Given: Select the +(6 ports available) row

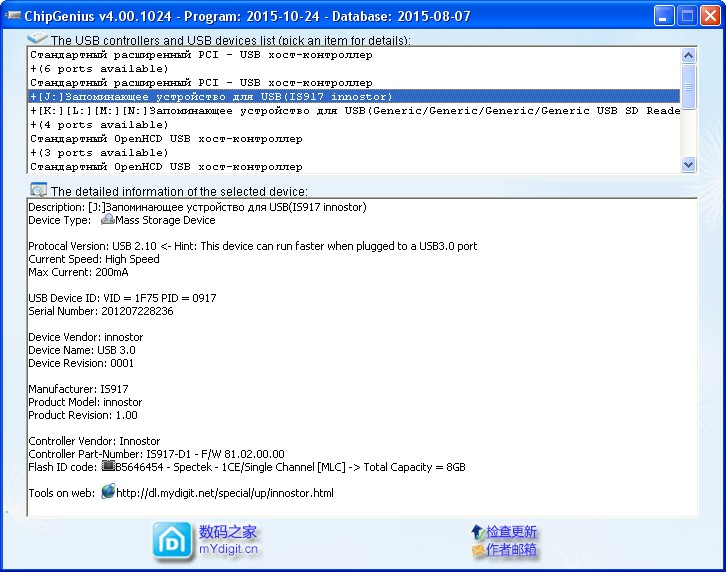Looking at the screenshot, I should click(x=354, y=69).
